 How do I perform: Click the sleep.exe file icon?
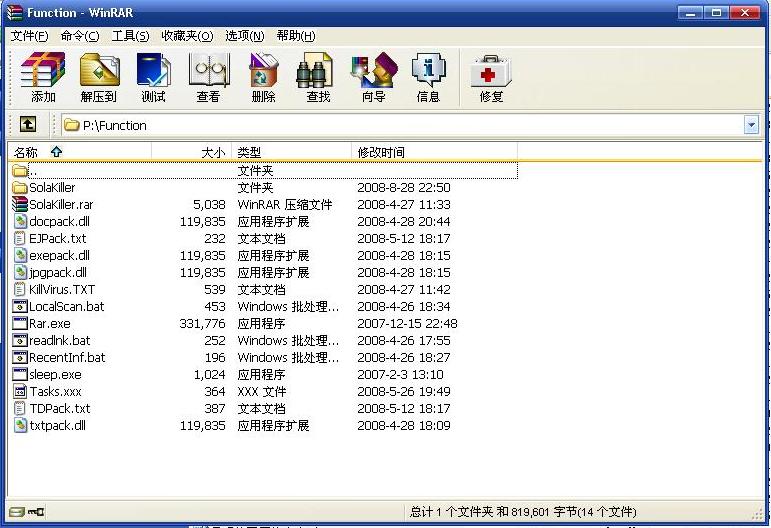click(20, 374)
